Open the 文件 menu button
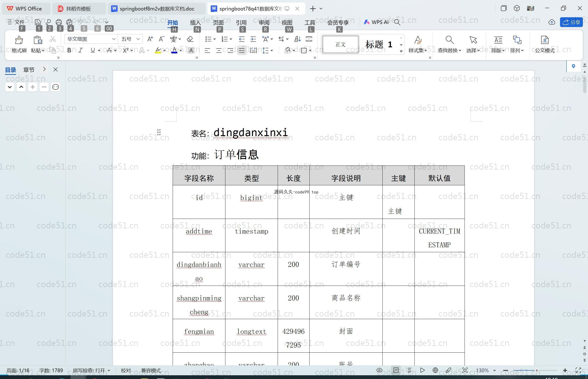Screen dimensions: 588x379 (x=16, y=22)
